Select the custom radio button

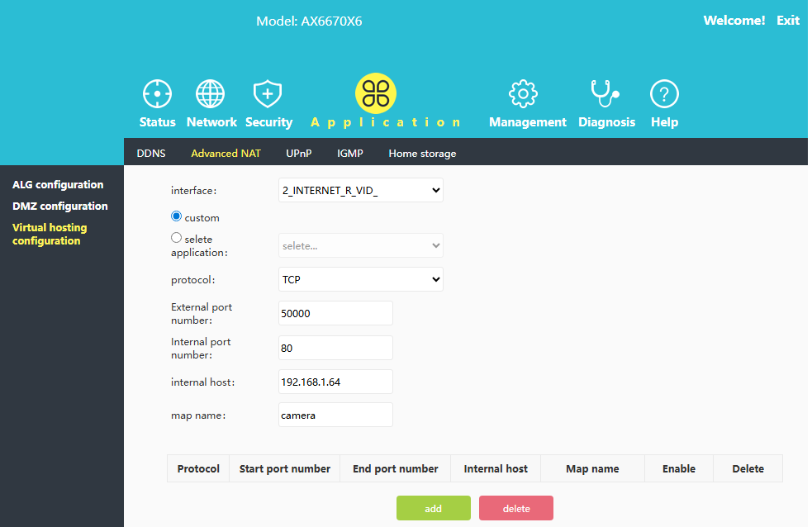(x=177, y=216)
